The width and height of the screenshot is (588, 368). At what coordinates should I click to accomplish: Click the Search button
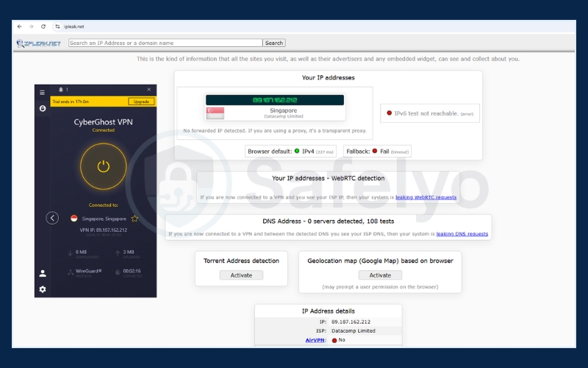click(274, 43)
